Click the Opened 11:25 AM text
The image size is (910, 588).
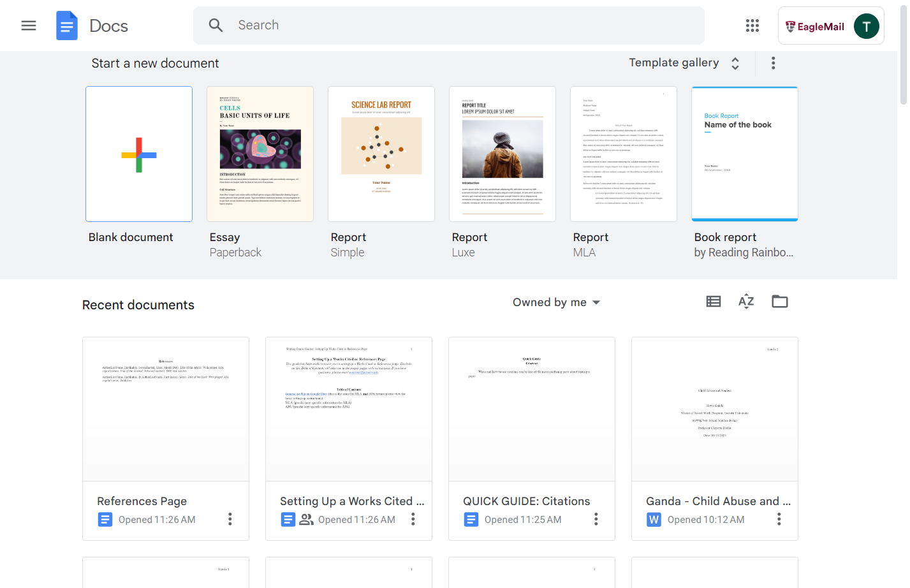523,520
